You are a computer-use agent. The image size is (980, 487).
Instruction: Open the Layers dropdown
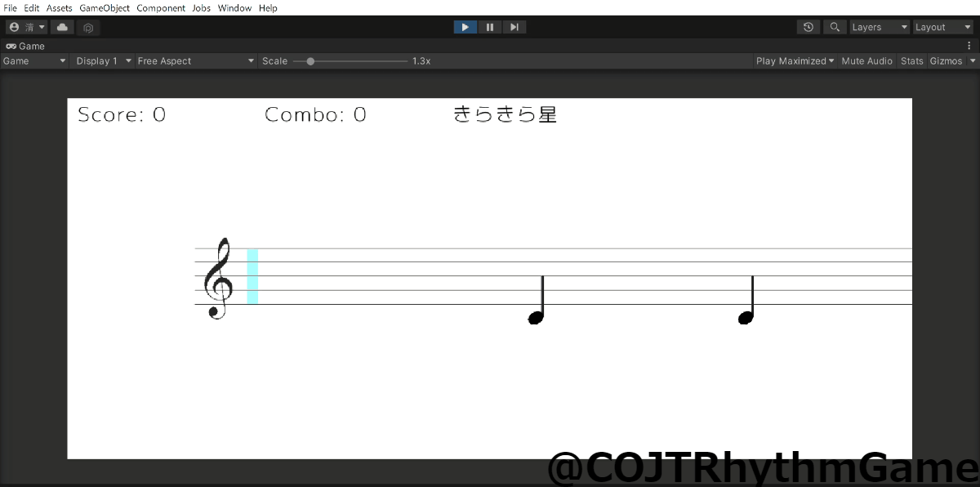pyautogui.click(x=879, y=27)
